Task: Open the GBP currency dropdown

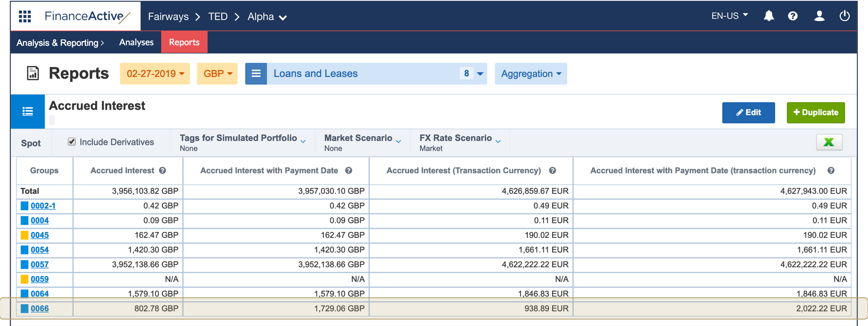Action: [217, 74]
